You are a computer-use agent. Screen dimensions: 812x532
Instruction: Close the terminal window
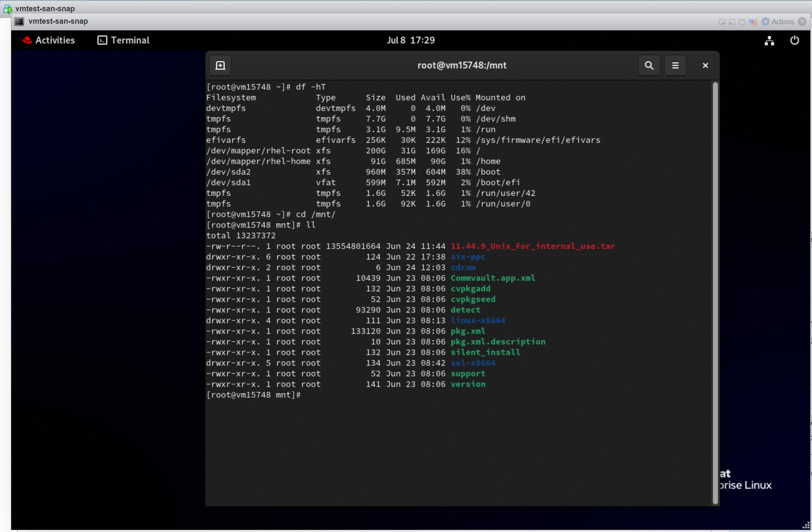705,65
